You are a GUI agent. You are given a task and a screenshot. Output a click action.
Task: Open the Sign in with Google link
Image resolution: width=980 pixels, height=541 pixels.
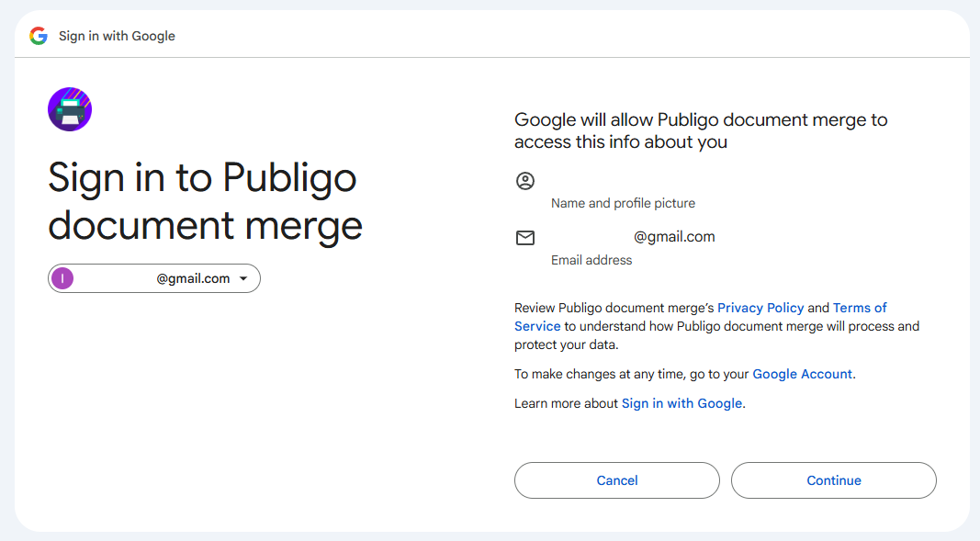tap(681, 403)
